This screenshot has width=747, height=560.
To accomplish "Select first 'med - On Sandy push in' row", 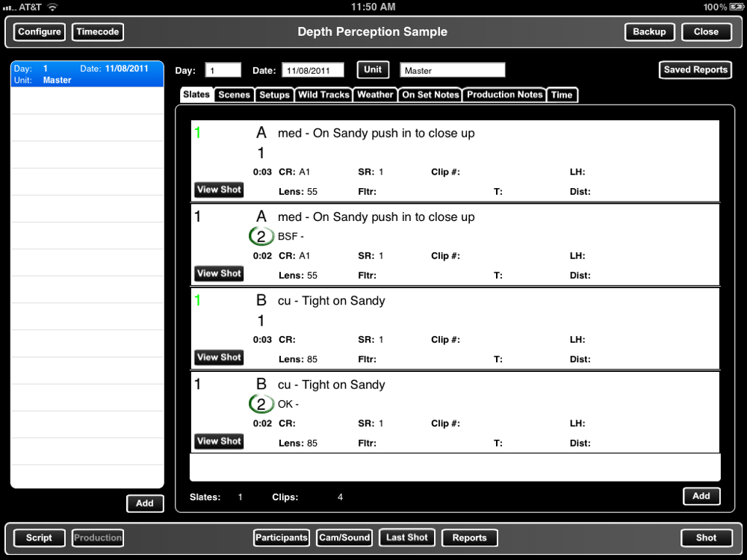I will click(455, 161).
